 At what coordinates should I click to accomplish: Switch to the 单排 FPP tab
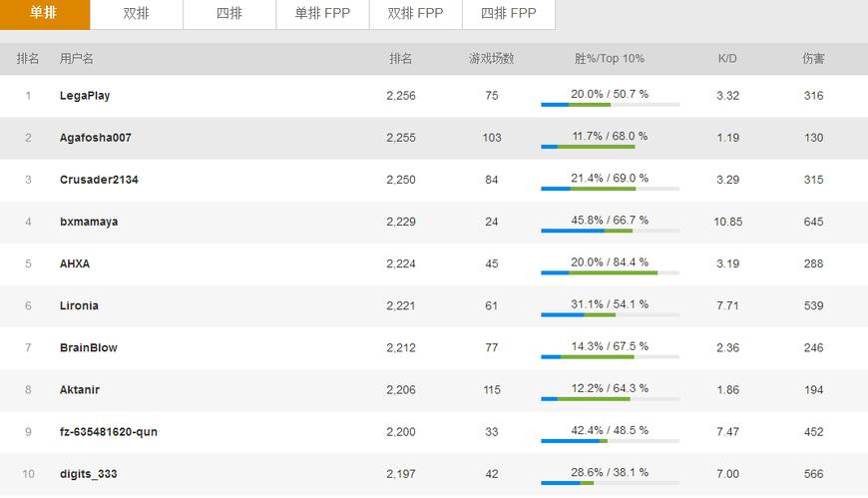322,14
